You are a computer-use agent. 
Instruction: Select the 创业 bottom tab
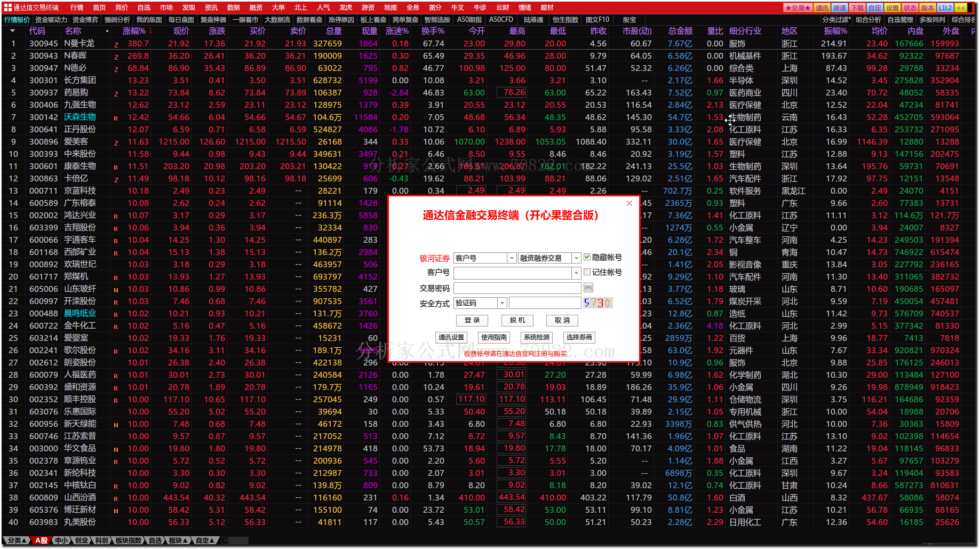[82, 540]
